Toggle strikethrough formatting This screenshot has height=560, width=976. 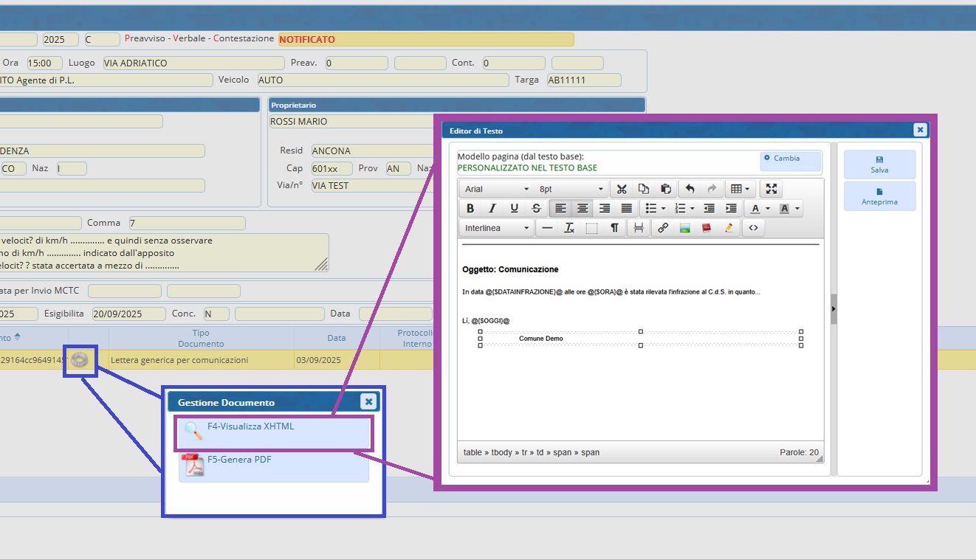[x=537, y=209]
